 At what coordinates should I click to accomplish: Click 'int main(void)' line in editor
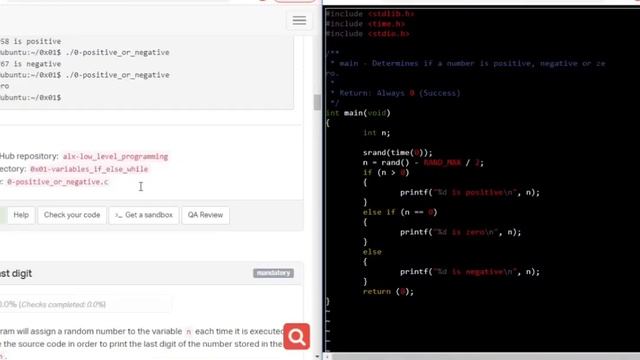coord(358,113)
